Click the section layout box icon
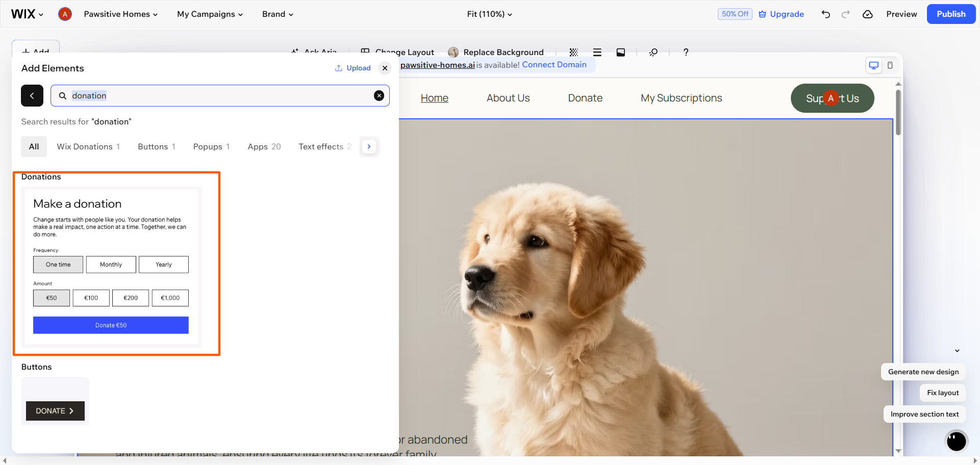Viewport: 980px width, 465px height. (621, 52)
